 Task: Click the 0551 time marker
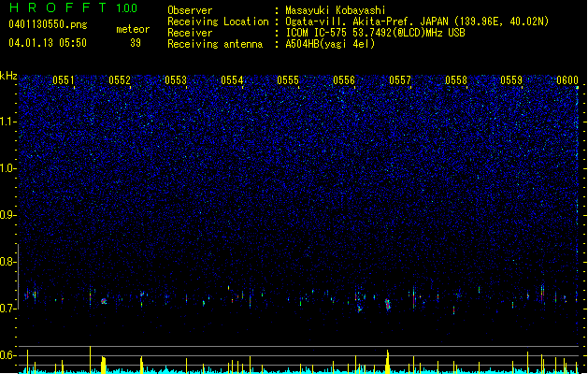tap(64, 80)
